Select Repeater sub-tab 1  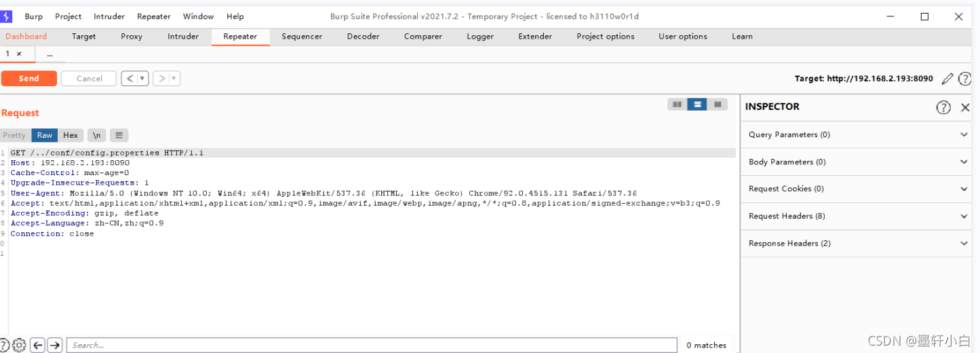click(x=8, y=54)
